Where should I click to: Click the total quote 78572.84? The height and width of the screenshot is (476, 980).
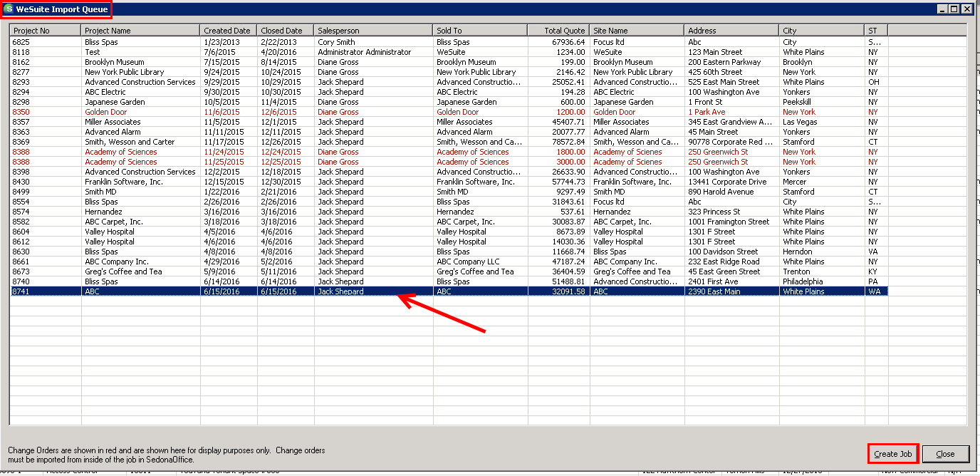[568, 142]
